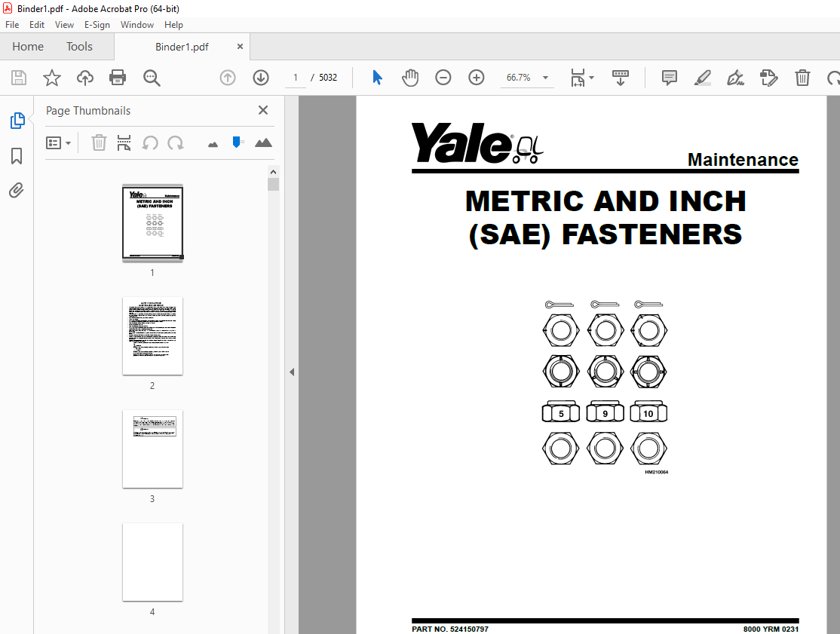Switch to the Tools tab
Viewport: 840px width, 634px height.
click(x=79, y=47)
